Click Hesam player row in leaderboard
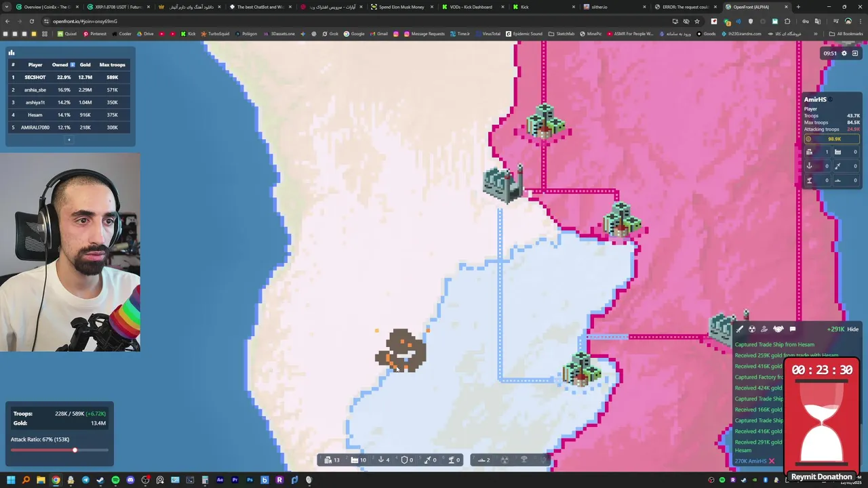 [x=68, y=115]
